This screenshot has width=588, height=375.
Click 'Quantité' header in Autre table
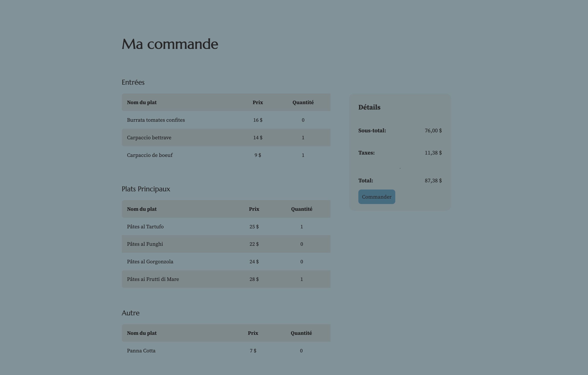[301, 333]
